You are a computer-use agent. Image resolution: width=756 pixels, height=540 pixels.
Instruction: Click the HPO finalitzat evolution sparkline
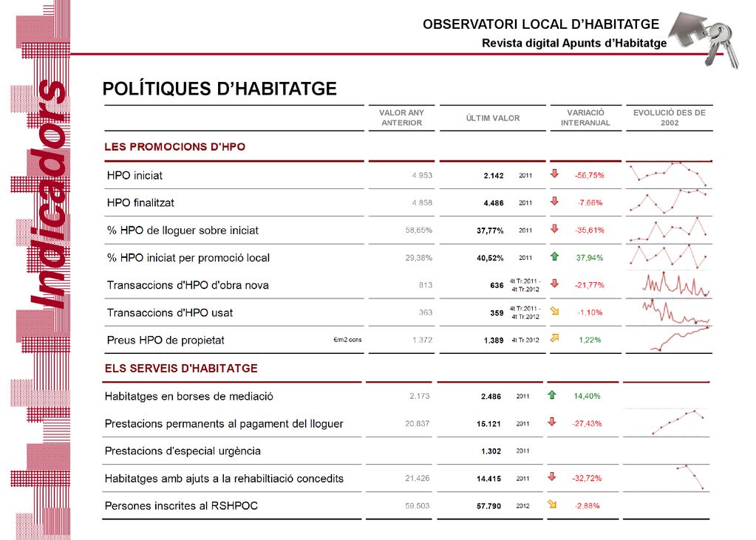pos(669,201)
